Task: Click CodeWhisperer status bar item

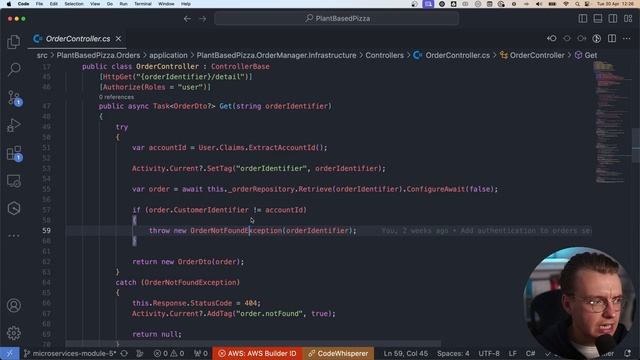Action: coord(338,353)
